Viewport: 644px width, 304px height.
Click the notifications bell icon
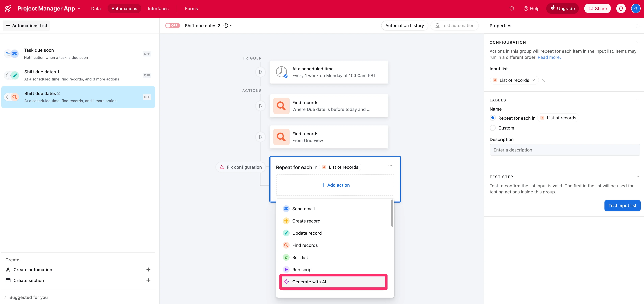[x=621, y=8]
